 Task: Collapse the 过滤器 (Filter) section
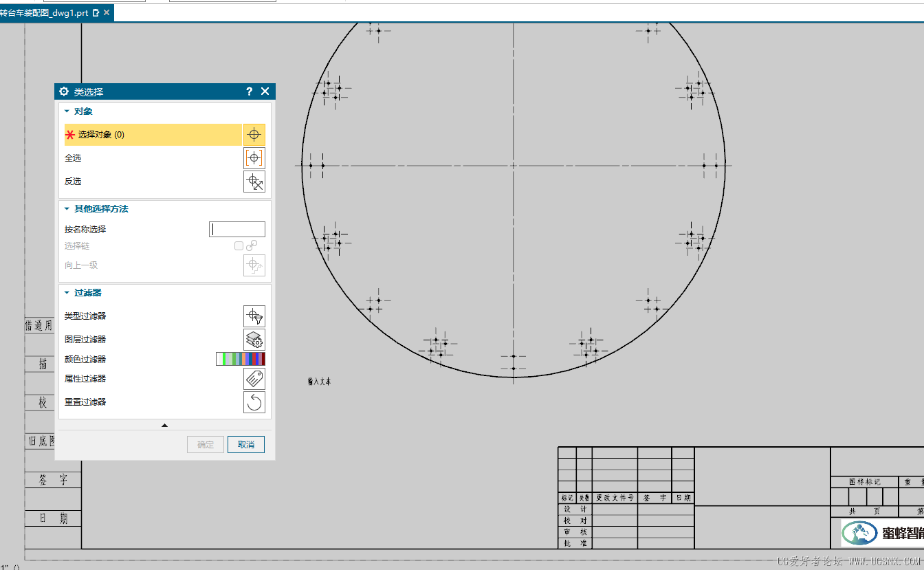pyautogui.click(x=67, y=292)
